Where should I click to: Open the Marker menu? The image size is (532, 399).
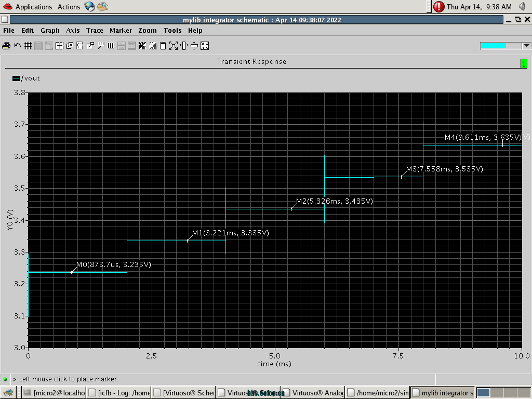coord(121,31)
